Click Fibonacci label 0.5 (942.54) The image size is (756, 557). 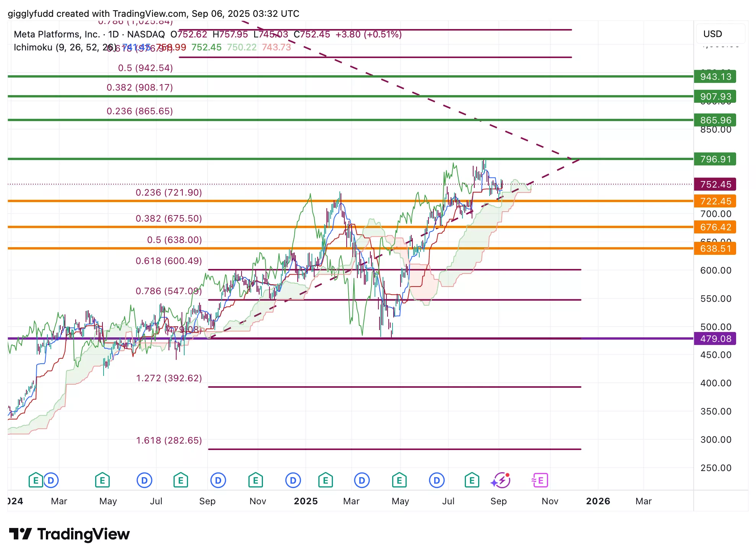[x=145, y=68]
